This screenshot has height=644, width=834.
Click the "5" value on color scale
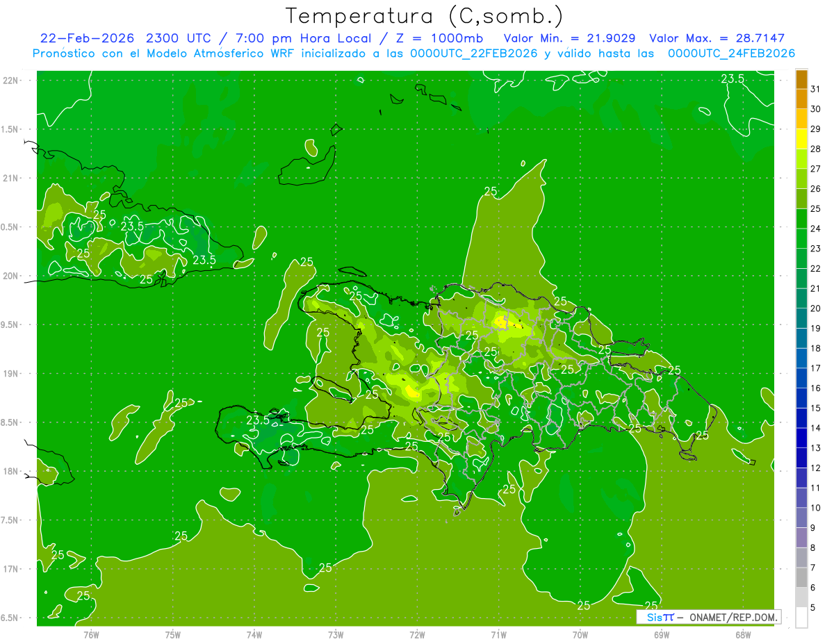pyautogui.click(x=812, y=607)
